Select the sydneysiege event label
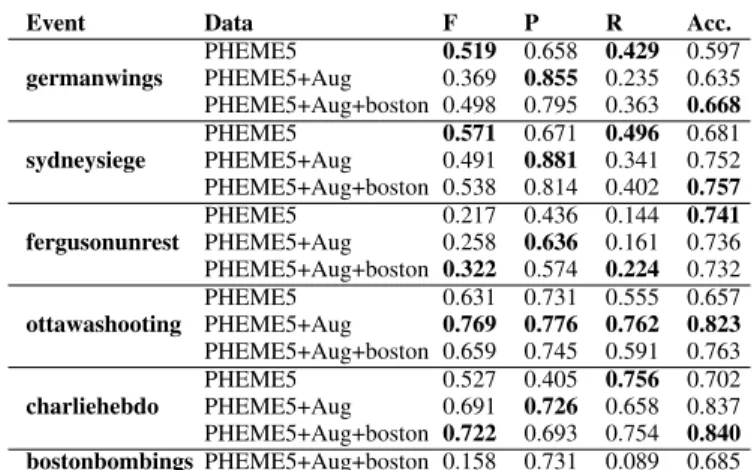Screen dimensions: 754x470 coord(86,161)
